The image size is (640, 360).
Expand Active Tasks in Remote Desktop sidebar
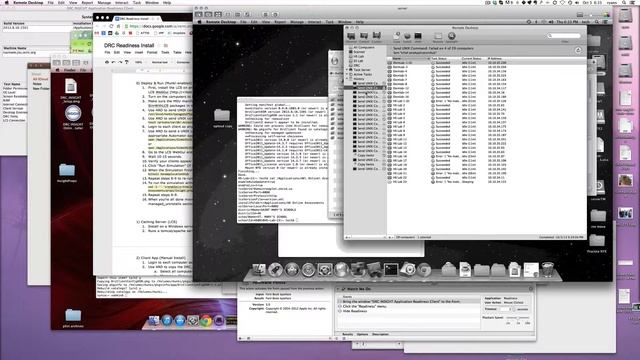[x=348, y=74]
